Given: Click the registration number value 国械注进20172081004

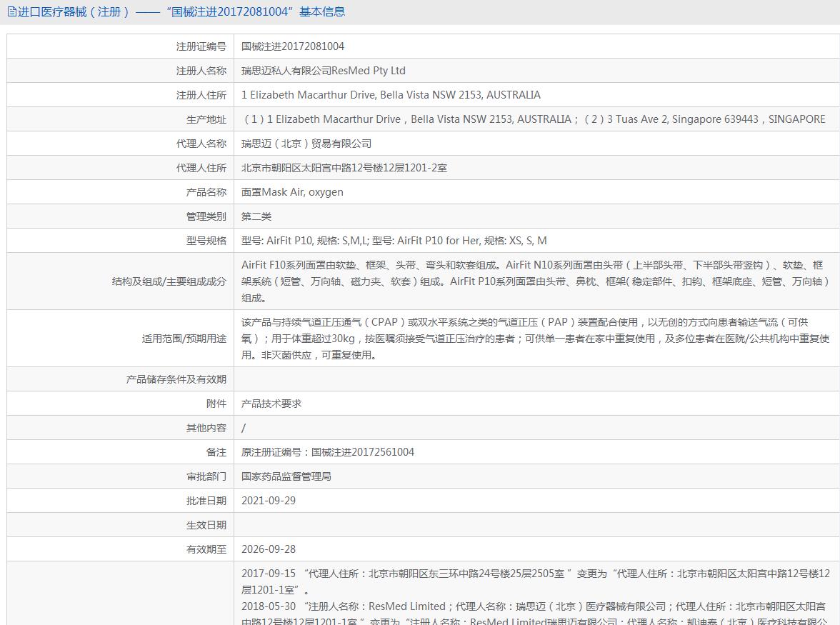Looking at the screenshot, I should tap(293, 46).
